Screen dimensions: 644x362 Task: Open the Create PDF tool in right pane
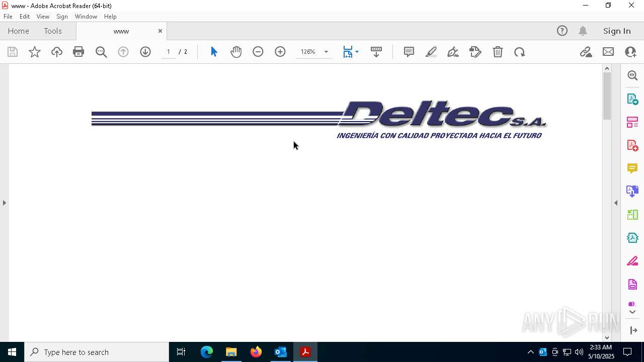click(632, 145)
